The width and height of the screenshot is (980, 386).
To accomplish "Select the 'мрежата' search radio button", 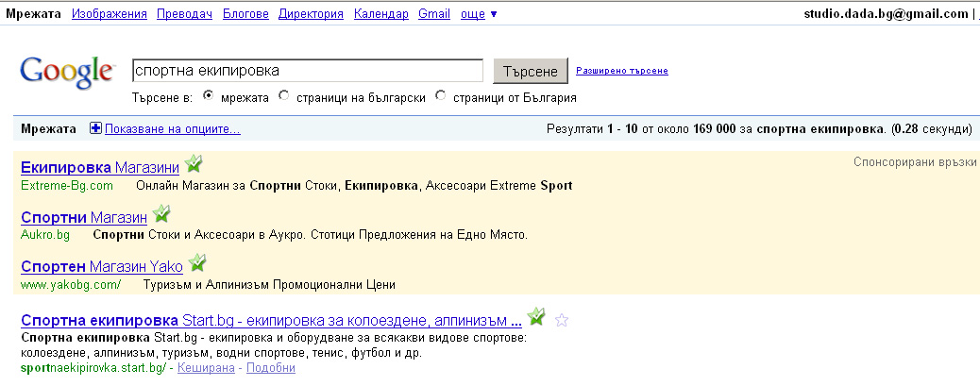I will point(208,96).
